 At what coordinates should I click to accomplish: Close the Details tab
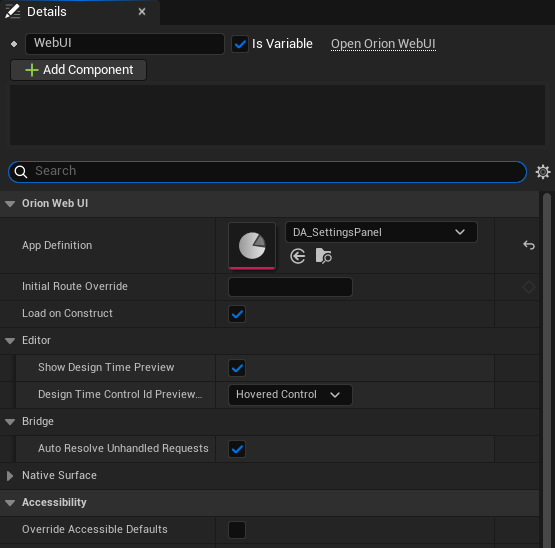142,12
